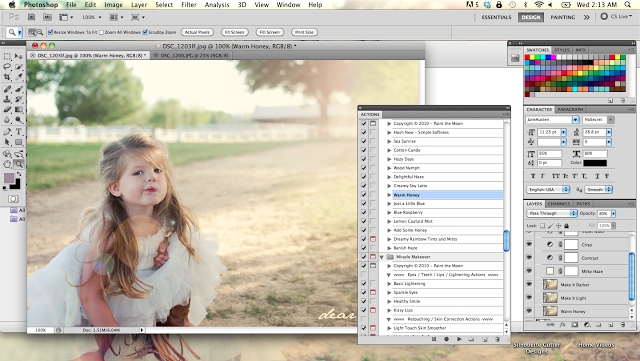The height and width of the screenshot is (361, 640).
Task: Select the Rectangular Marquee tool
Action: click(x=7, y=56)
